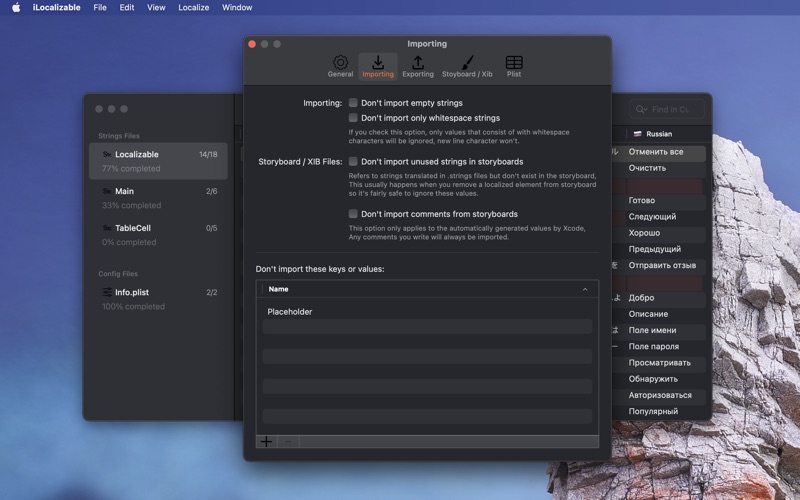
Task: Switch to the Exporting upload-arrow icon
Action: tap(418, 62)
